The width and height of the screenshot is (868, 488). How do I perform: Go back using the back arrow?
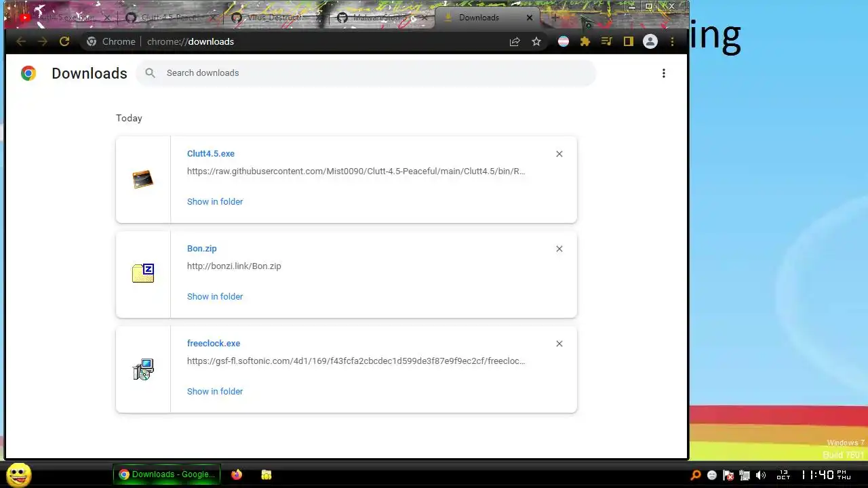coord(21,41)
